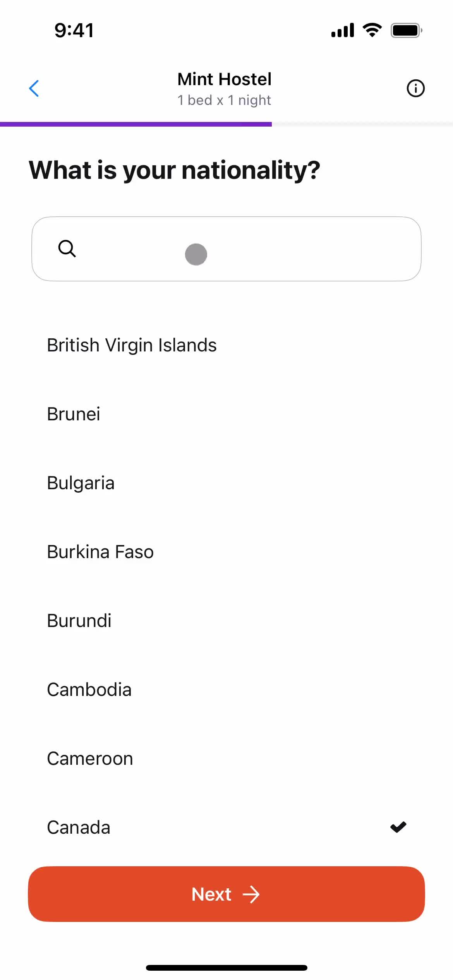
Task: Pick Burkina Faso as nationality
Action: pyautogui.click(x=226, y=552)
